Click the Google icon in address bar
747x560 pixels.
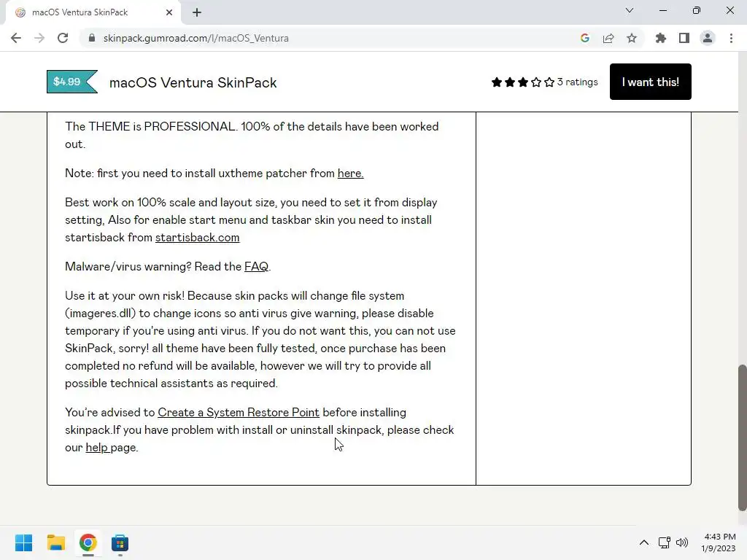[585, 38]
